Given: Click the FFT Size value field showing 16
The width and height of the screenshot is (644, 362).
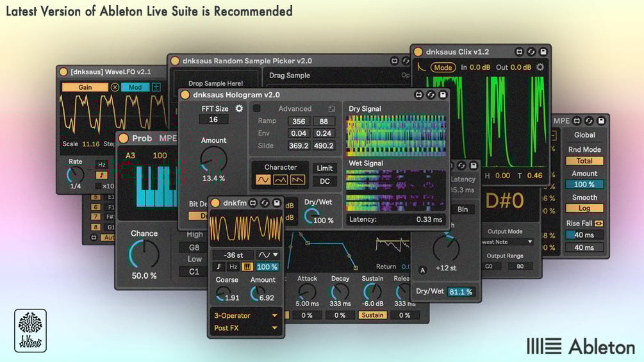Looking at the screenshot, I should pos(213,119).
